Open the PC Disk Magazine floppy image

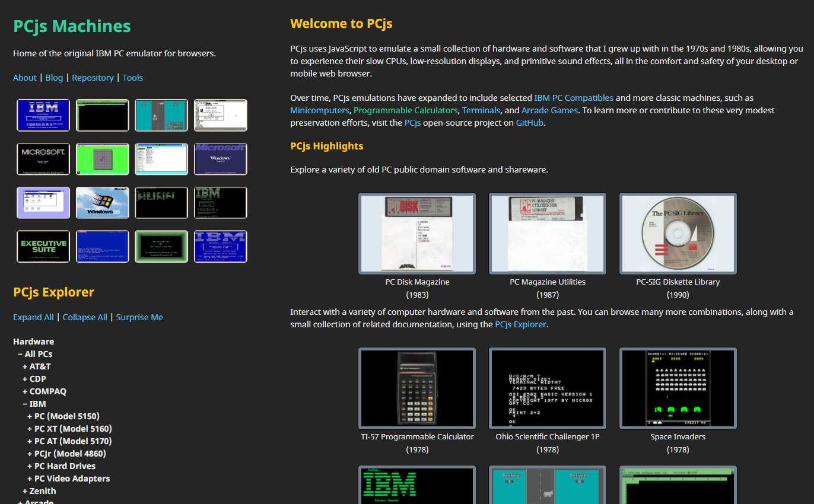[417, 234]
